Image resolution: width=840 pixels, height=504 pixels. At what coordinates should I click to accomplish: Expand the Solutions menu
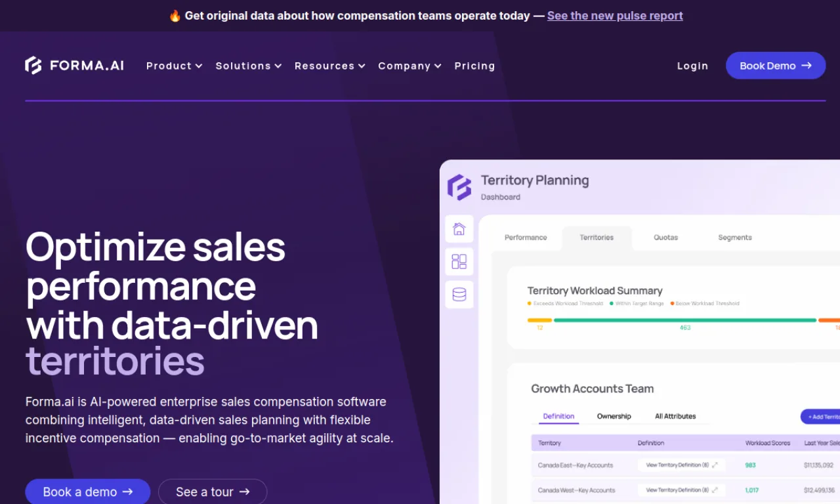(249, 66)
